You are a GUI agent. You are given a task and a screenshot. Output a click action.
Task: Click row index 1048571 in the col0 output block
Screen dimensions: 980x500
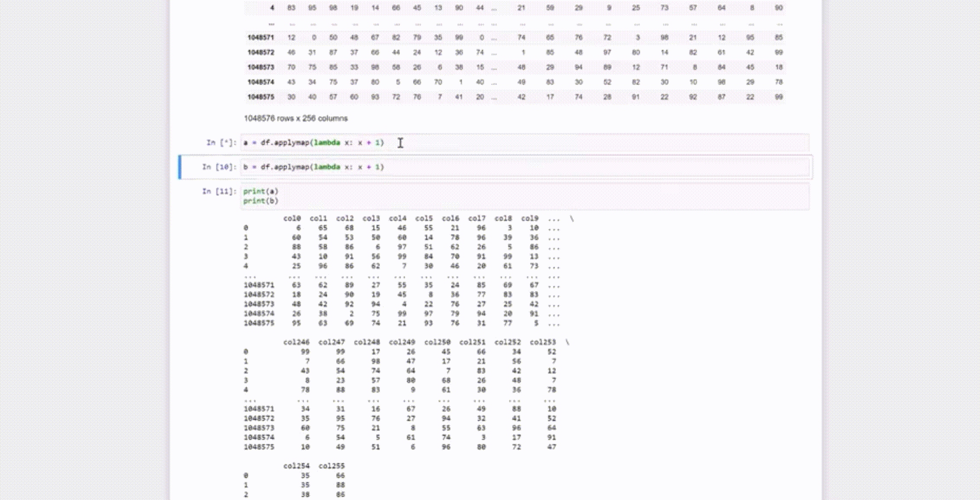click(x=259, y=285)
